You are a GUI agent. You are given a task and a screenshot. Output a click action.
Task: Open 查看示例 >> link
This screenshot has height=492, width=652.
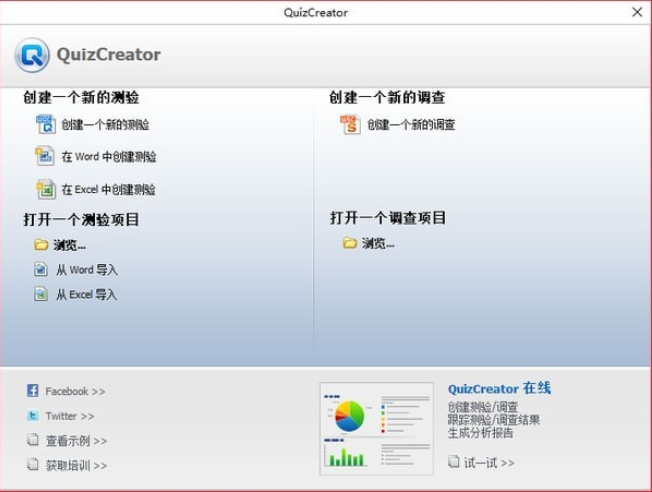click(77, 440)
